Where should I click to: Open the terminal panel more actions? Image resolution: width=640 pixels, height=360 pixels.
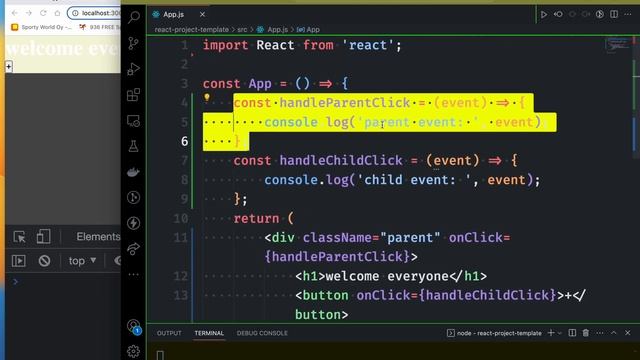(x=600, y=333)
